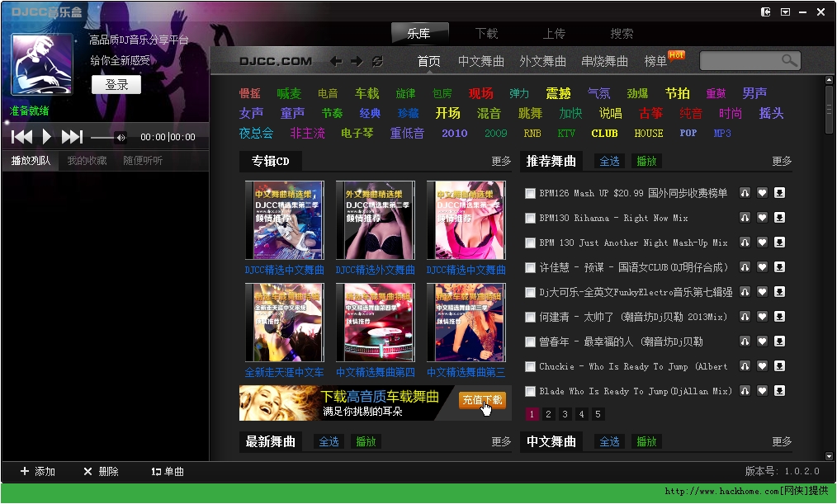This screenshot has height=504, width=837.
Task: Download BPM130 Rihanna Right Now Mix
Action: 779,218
